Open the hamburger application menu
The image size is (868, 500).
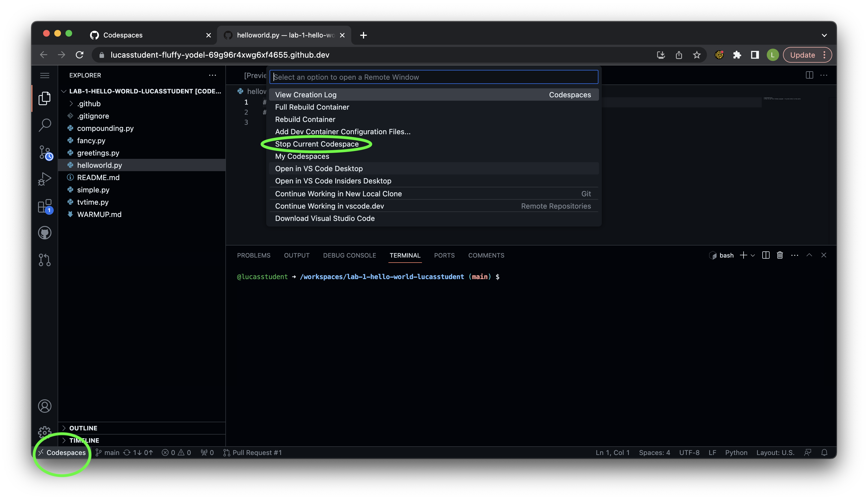pyautogui.click(x=45, y=75)
